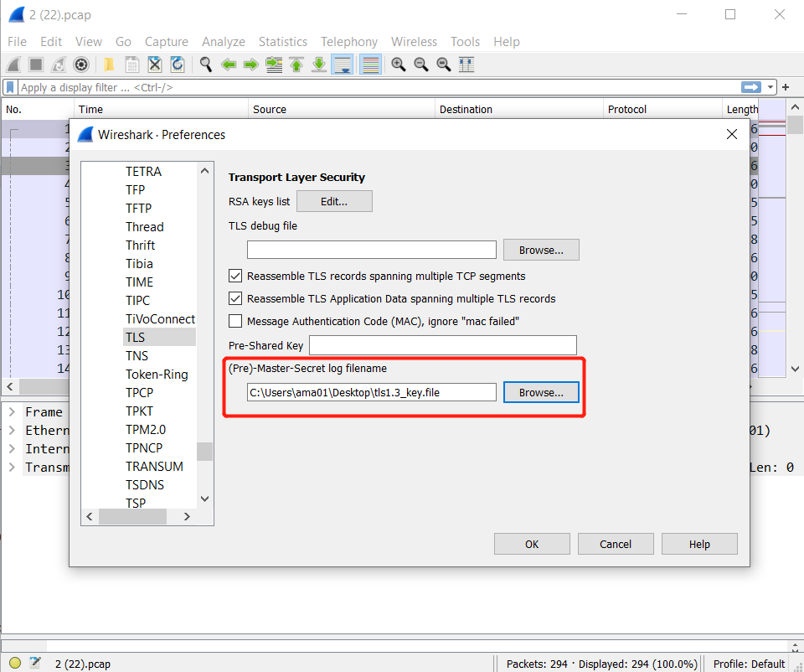The image size is (804, 672).
Task: Click the Pre-Shared Key input field
Action: pos(443,345)
